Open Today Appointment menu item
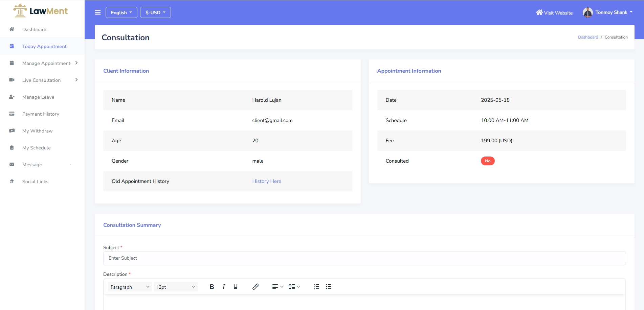The image size is (644, 310). pos(44,46)
